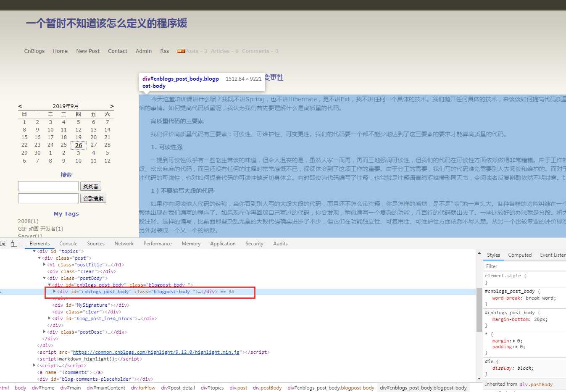This screenshot has height=392, width=566.
Task: Expand the h1 class="postTitle" node
Action: tap(45, 265)
